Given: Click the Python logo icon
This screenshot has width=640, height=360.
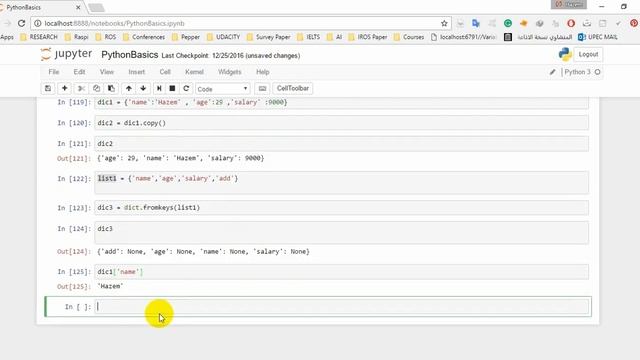Looking at the screenshot, I should [565, 54].
